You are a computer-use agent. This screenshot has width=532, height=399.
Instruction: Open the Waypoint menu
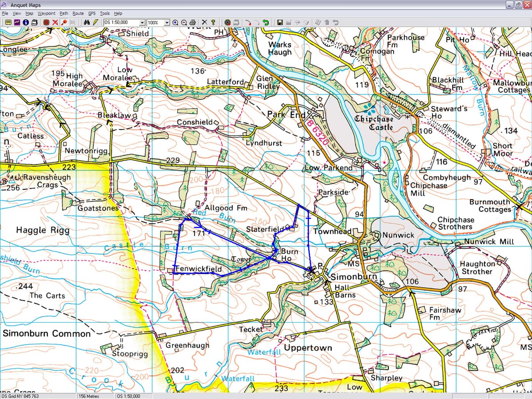pos(46,13)
